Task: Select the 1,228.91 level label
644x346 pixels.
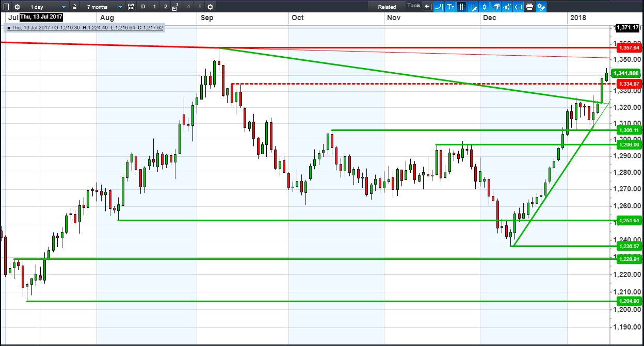Action: 629,259
